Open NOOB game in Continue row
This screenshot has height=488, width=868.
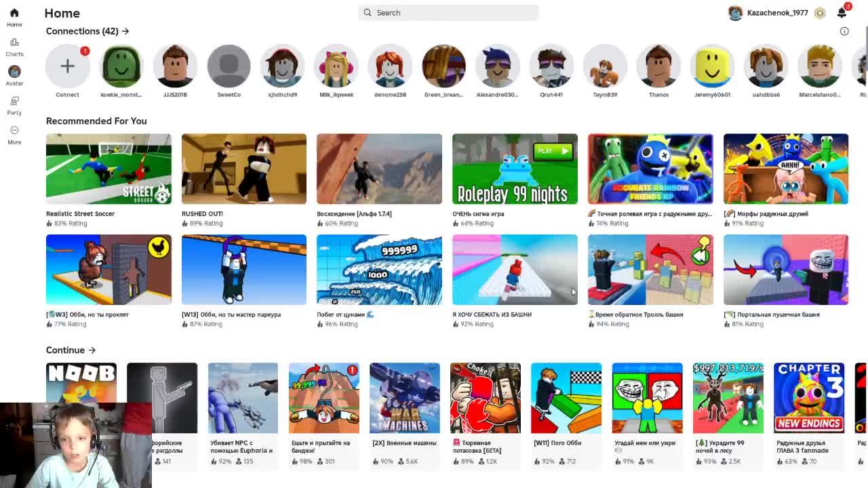pyautogui.click(x=81, y=382)
